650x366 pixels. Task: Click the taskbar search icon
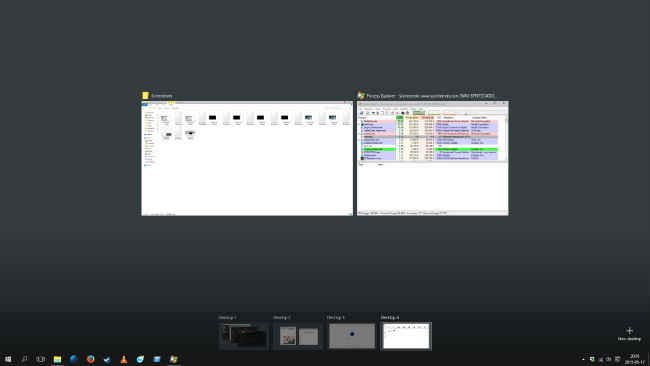click(24, 359)
